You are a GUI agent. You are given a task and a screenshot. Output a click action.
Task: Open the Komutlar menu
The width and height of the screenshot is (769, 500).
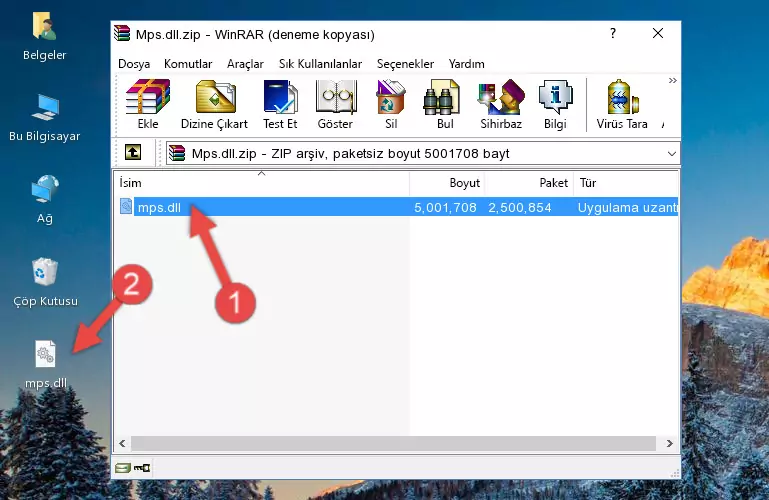pos(188,64)
